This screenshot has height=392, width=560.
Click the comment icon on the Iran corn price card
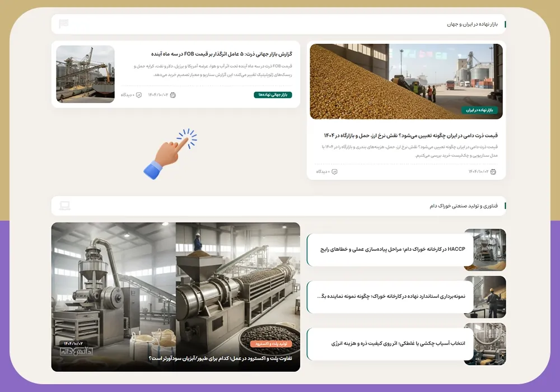334,171
